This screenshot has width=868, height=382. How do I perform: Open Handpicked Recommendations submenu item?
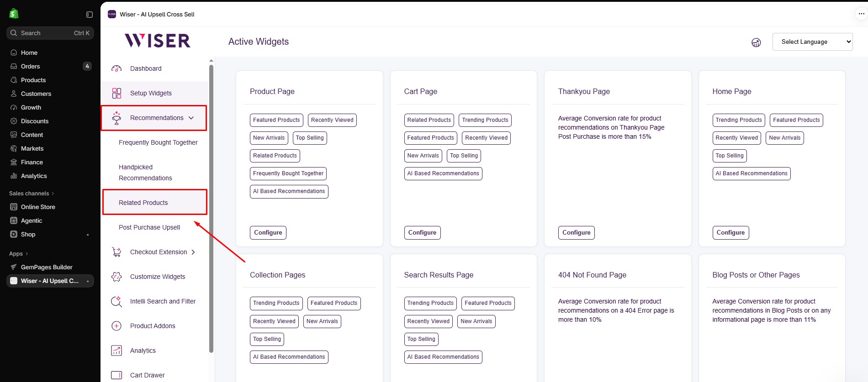(x=145, y=173)
